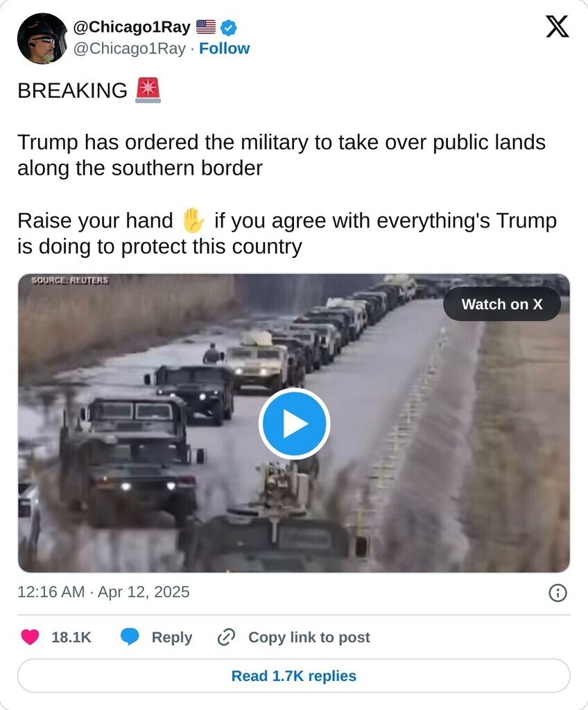
Task: Open the info circle icon
Action: click(557, 593)
